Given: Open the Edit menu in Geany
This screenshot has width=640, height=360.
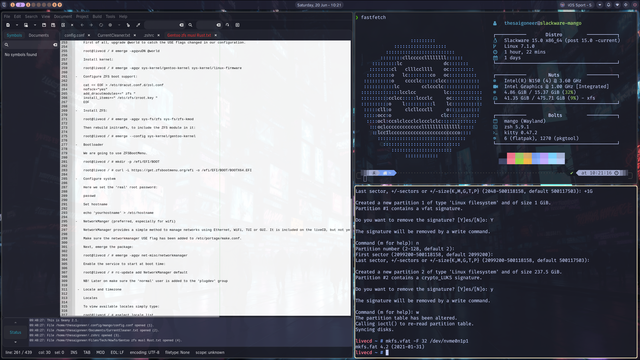Looking at the screenshot, I should click(17, 16).
